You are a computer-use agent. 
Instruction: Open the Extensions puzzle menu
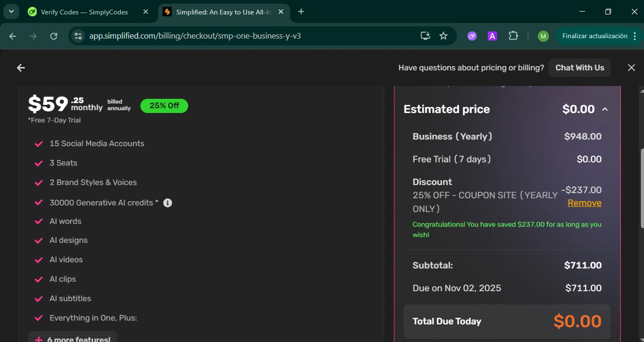pos(513,36)
